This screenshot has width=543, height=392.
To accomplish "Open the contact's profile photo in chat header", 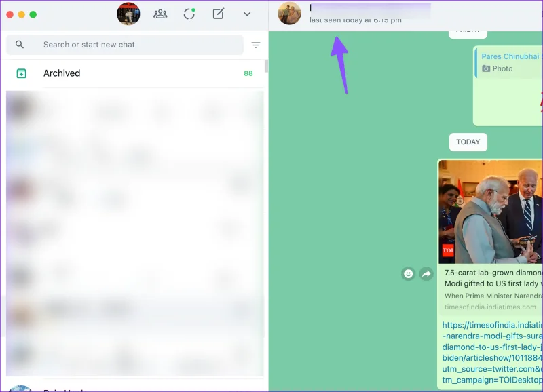I will pos(289,14).
